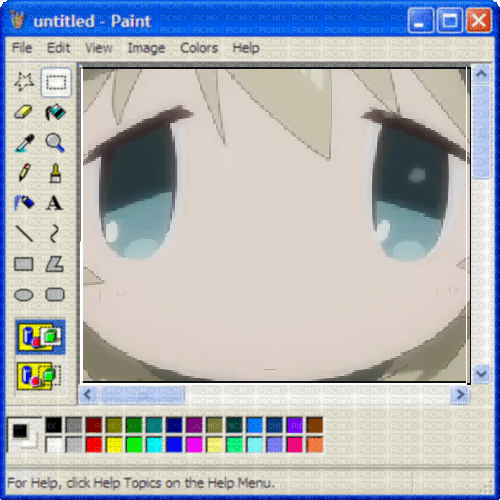The height and width of the screenshot is (500, 500).
Task: Enable opaque selection mode option
Action: 41,337
